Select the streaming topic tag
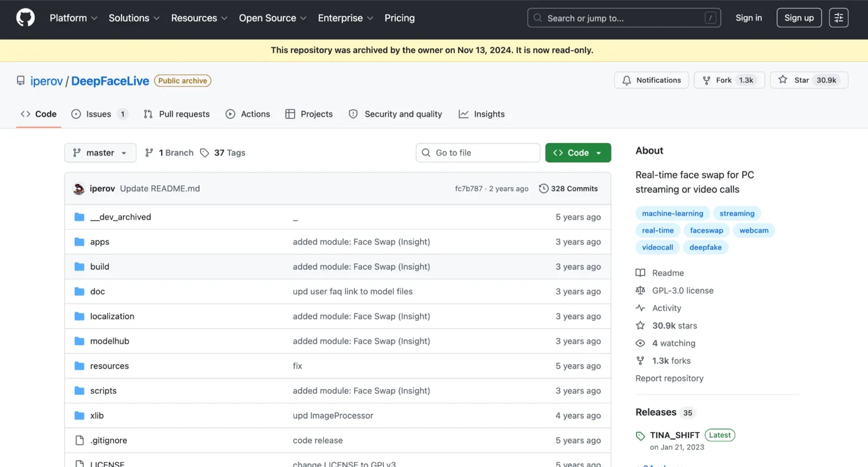 737,213
